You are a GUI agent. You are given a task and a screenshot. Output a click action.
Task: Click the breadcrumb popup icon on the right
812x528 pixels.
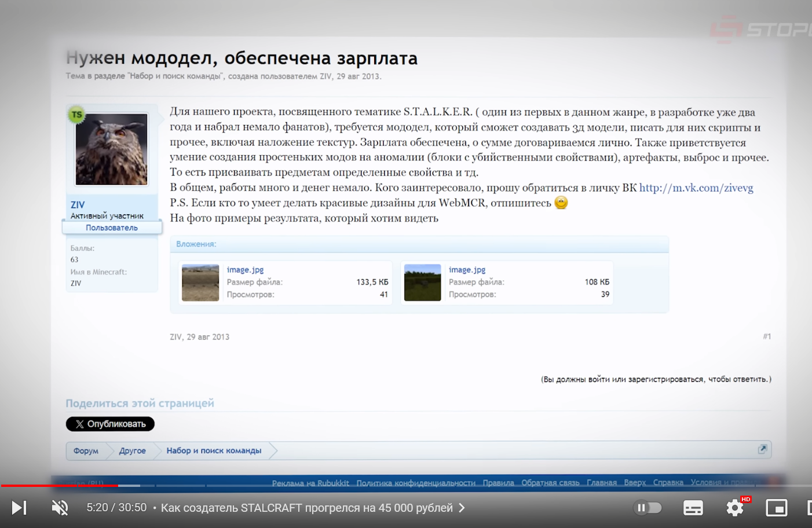(762, 449)
